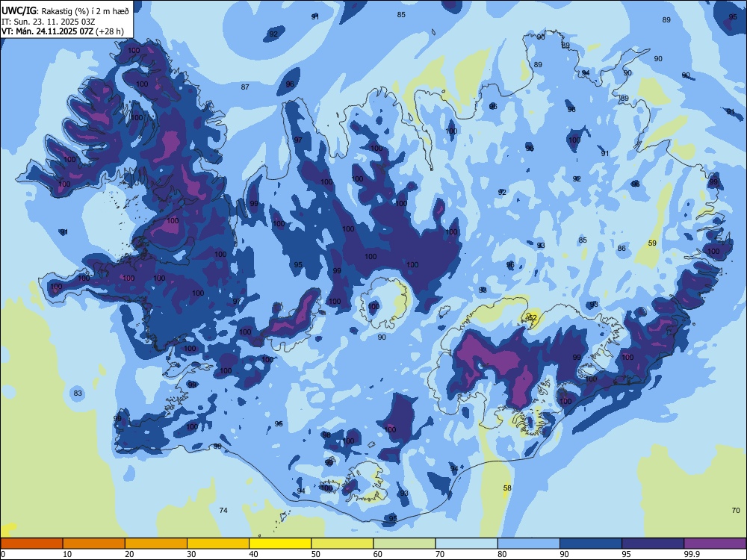Image resolution: width=747 pixels, height=560 pixels.
Task: Click the map value '52' near the glacier
Action: [533, 317]
